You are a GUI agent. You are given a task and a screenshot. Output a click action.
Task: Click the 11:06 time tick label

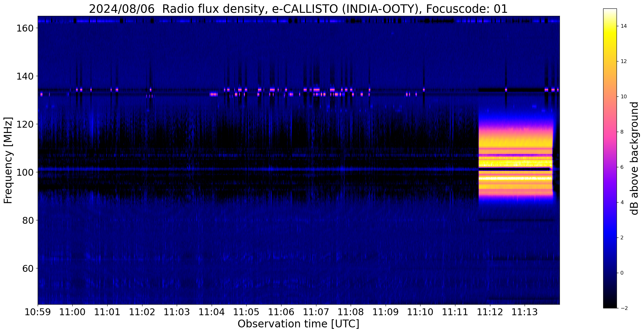tap(281, 312)
